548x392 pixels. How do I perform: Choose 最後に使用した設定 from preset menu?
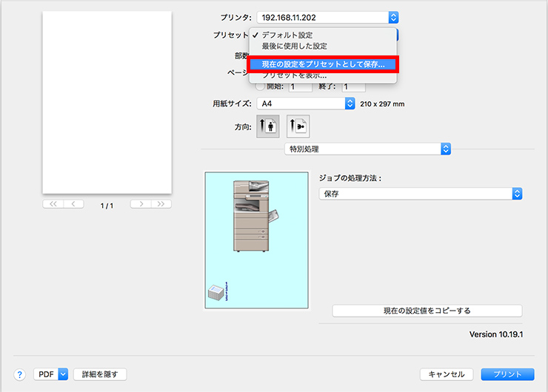294,46
